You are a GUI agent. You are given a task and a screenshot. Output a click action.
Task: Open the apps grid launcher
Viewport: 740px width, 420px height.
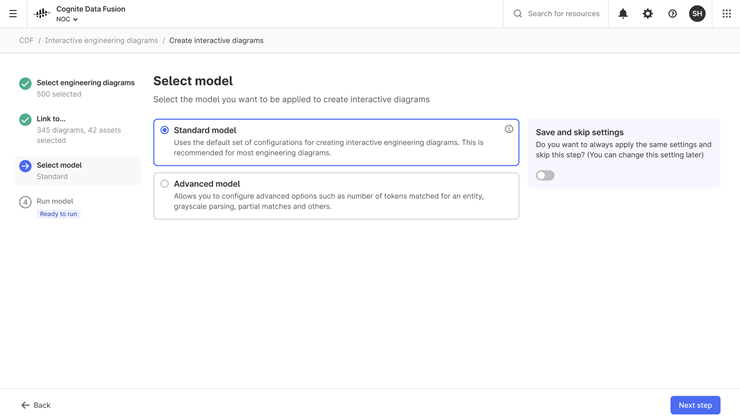726,14
